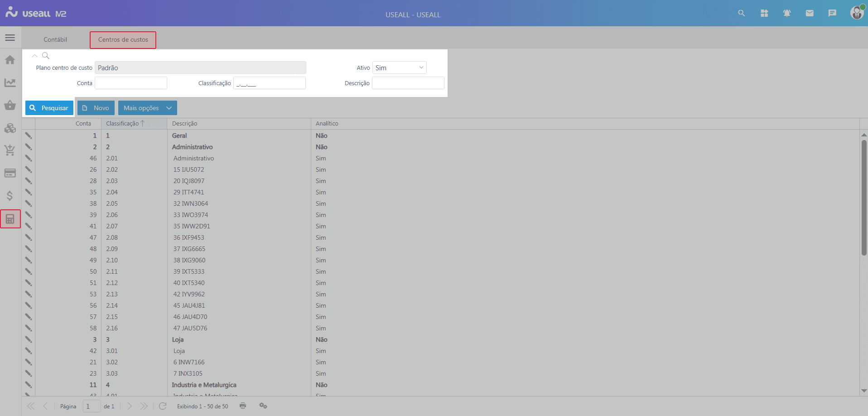This screenshot has width=868, height=416.
Task: Click the Descrição filter input field
Action: tap(408, 83)
